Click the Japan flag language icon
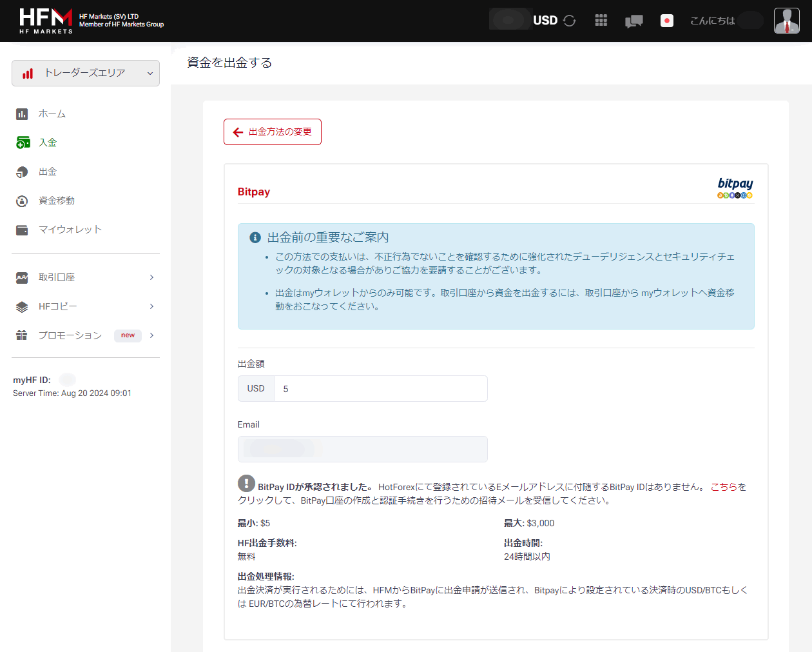 [667, 21]
